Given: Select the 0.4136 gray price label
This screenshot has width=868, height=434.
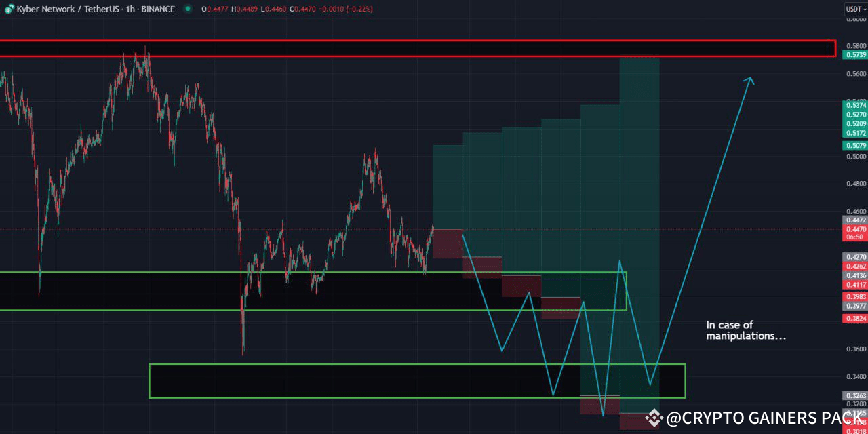Looking at the screenshot, I should [x=854, y=276].
